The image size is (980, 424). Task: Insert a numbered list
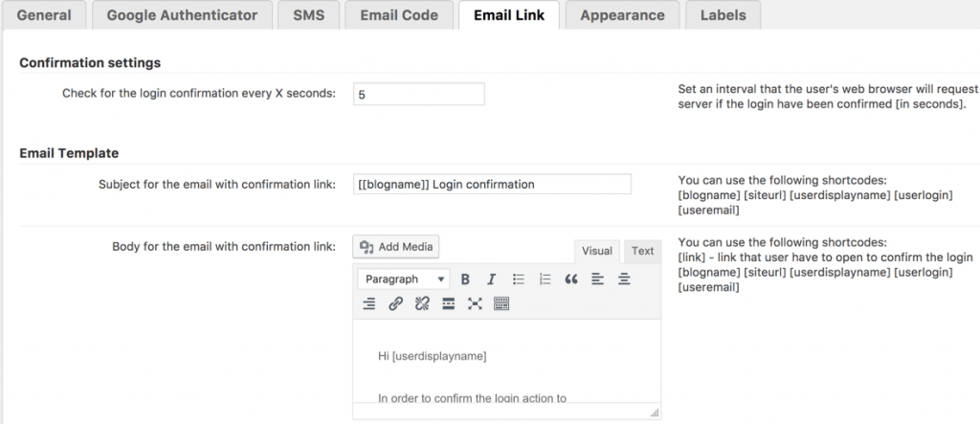(x=545, y=279)
